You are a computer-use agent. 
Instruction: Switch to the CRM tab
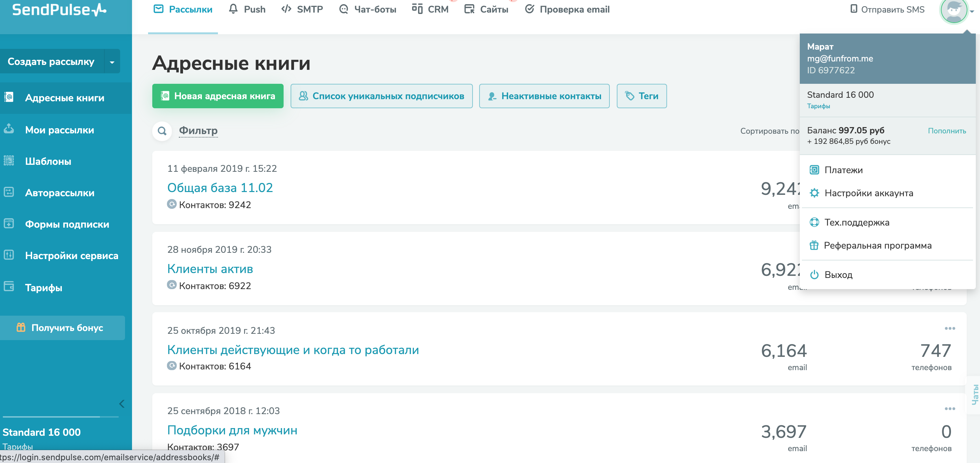click(430, 9)
